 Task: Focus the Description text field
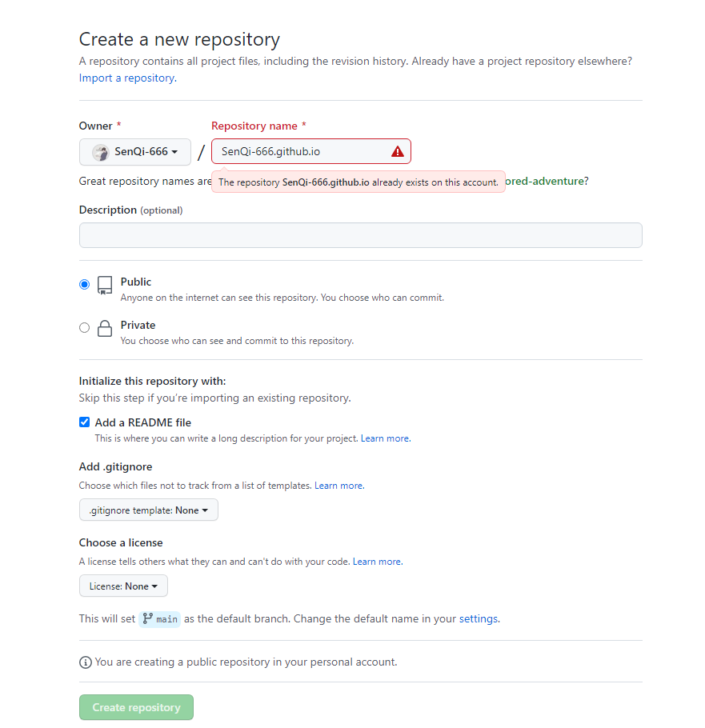360,235
